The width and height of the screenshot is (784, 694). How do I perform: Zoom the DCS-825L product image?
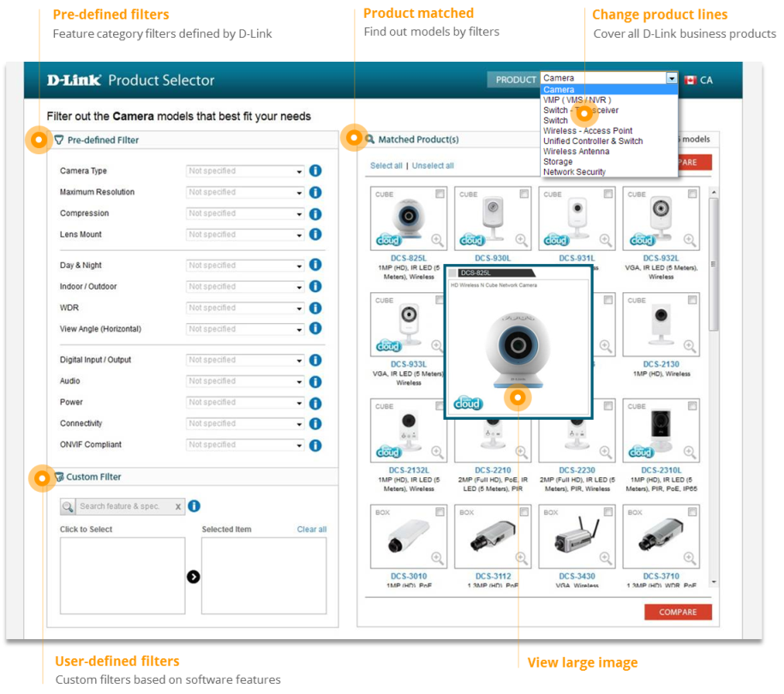[x=437, y=240]
